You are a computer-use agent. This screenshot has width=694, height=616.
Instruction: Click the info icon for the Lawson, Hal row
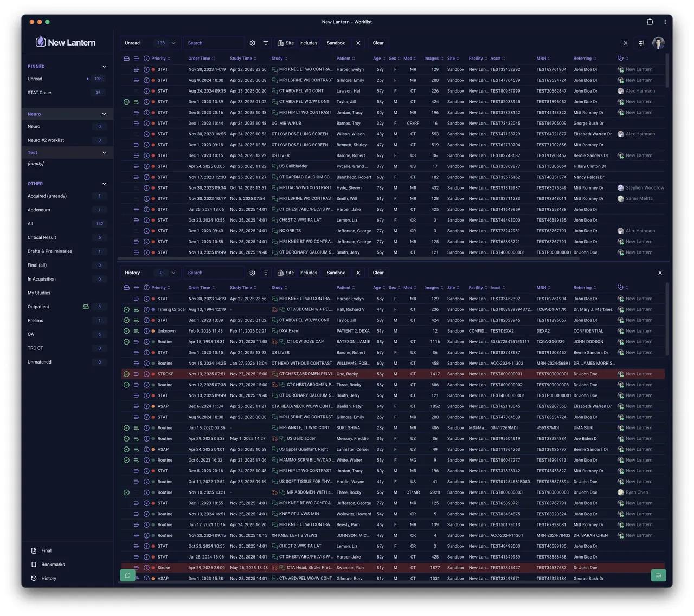click(x=146, y=91)
